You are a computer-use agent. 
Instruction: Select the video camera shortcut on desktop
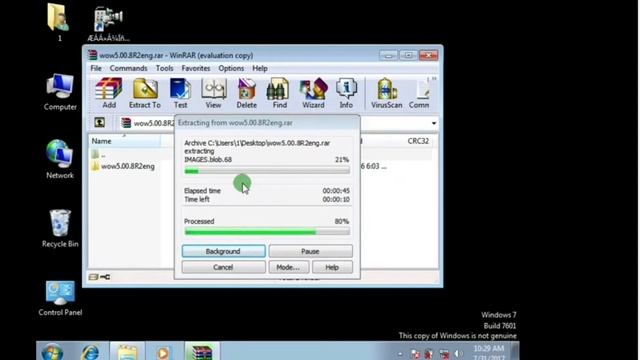(108, 24)
